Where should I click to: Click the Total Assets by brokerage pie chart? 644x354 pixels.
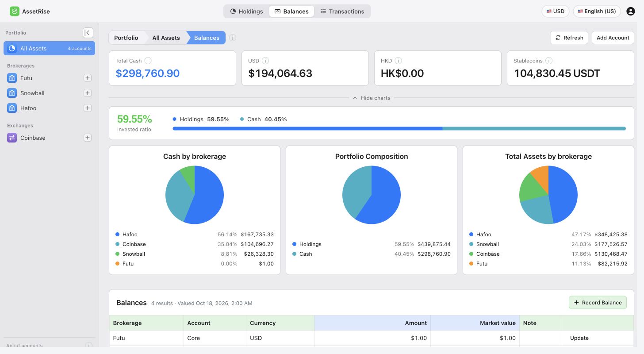548,195
